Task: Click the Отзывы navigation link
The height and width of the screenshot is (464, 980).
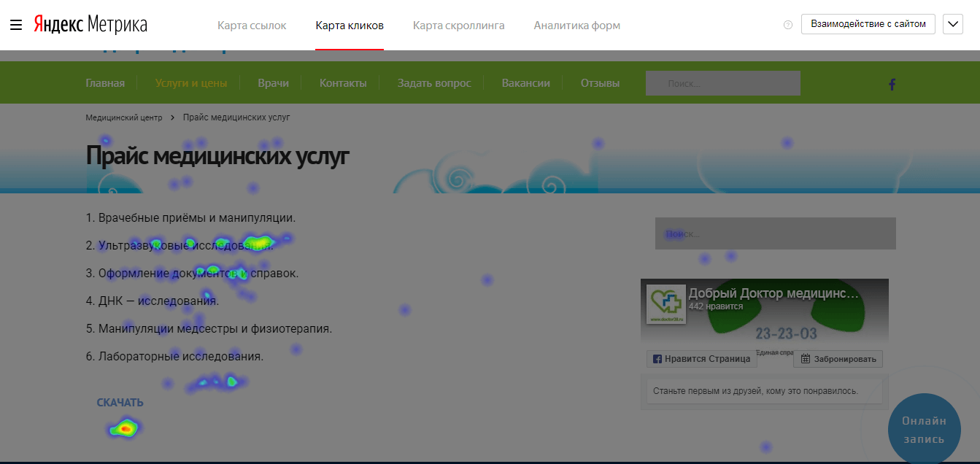Action: pos(600,83)
